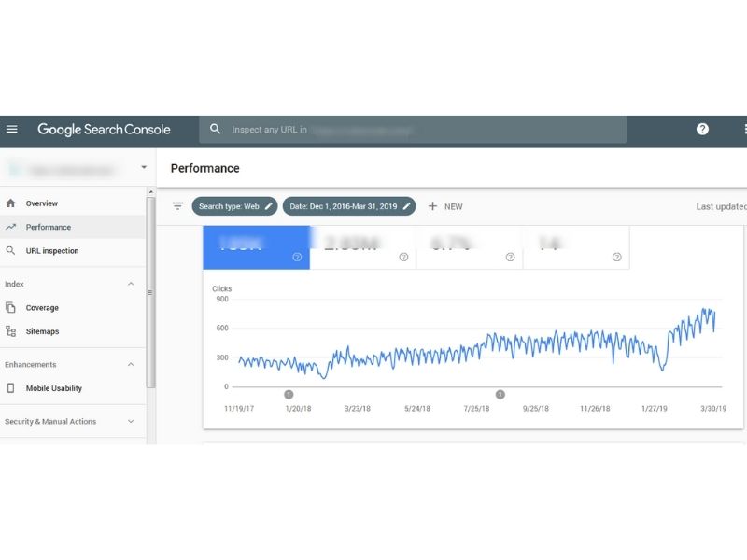The height and width of the screenshot is (560, 747).
Task: Open help icon on position card
Action: 617,258
